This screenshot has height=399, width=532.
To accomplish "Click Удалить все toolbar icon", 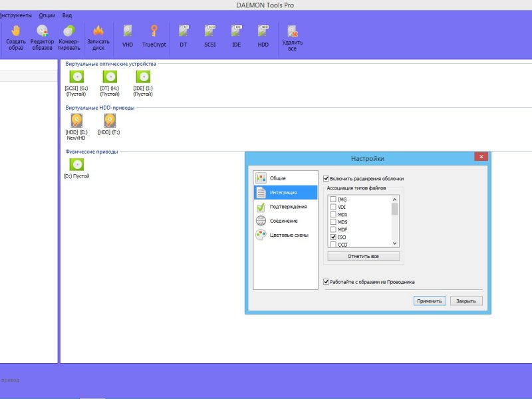I will [x=292, y=38].
